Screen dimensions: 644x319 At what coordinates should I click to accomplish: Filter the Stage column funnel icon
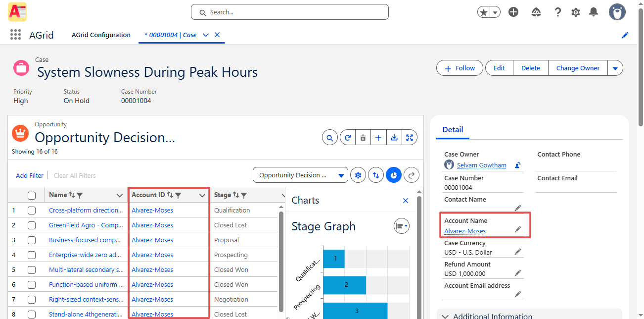[244, 195]
